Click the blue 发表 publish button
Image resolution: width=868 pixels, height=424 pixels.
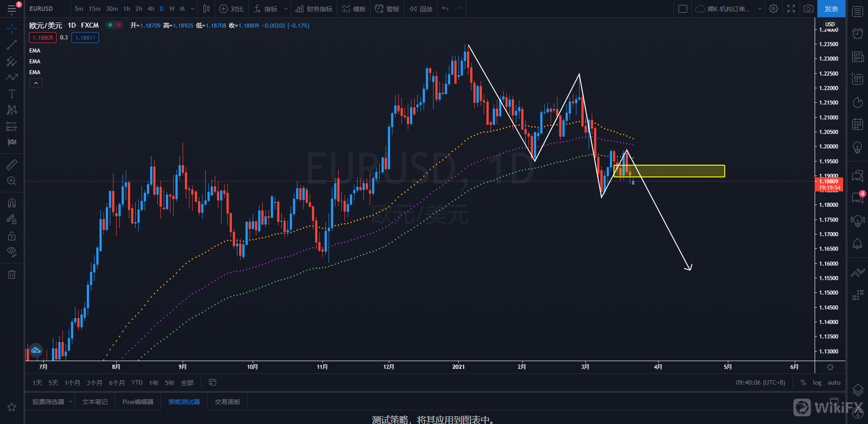831,9
